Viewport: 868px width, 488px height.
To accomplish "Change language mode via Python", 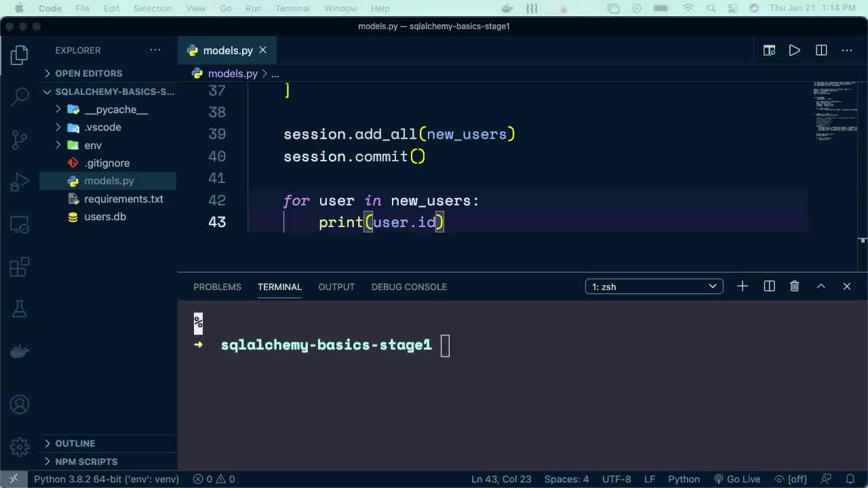I will (x=684, y=479).
